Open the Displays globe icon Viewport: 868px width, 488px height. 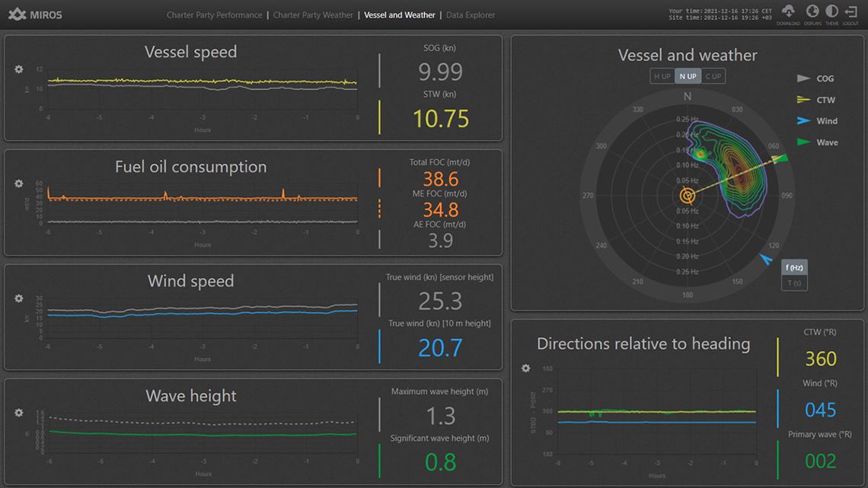click(812, 12)
